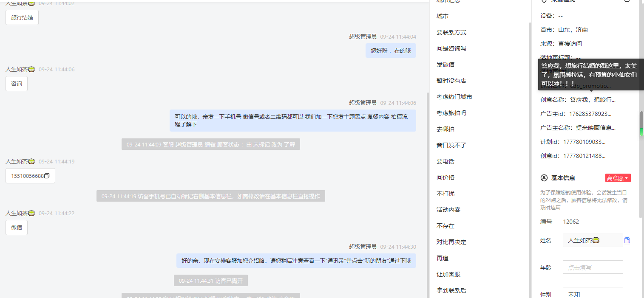Viewport: 644px width, 298px height.
Task: Select the quick reply 问是咨询吗
Action: (451, 48)
